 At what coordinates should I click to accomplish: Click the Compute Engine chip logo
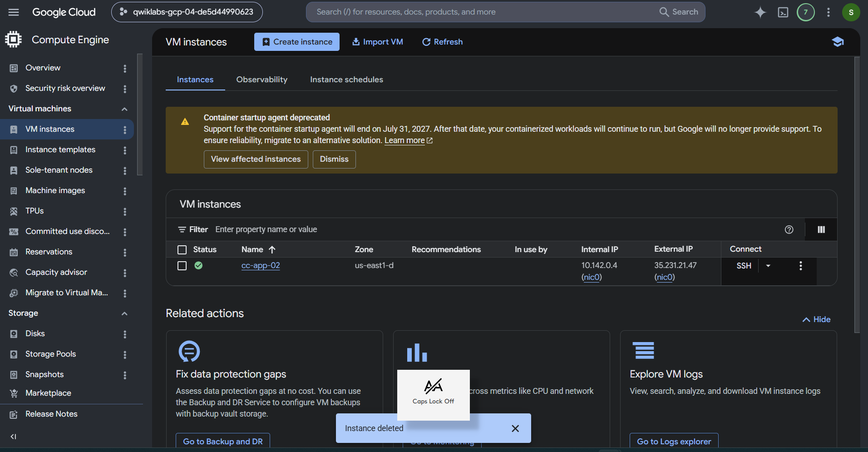pyautogui.click(x=14, y=40)
